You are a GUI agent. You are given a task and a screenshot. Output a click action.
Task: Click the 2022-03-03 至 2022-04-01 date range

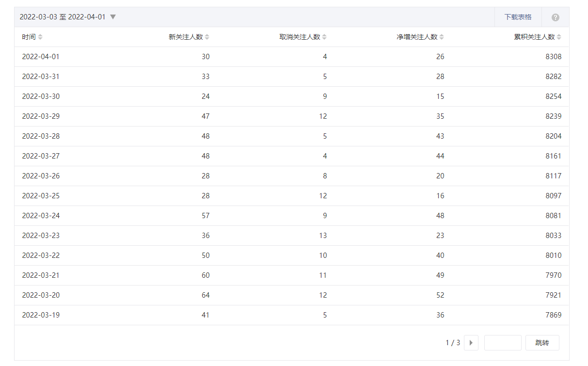[63, 17]
